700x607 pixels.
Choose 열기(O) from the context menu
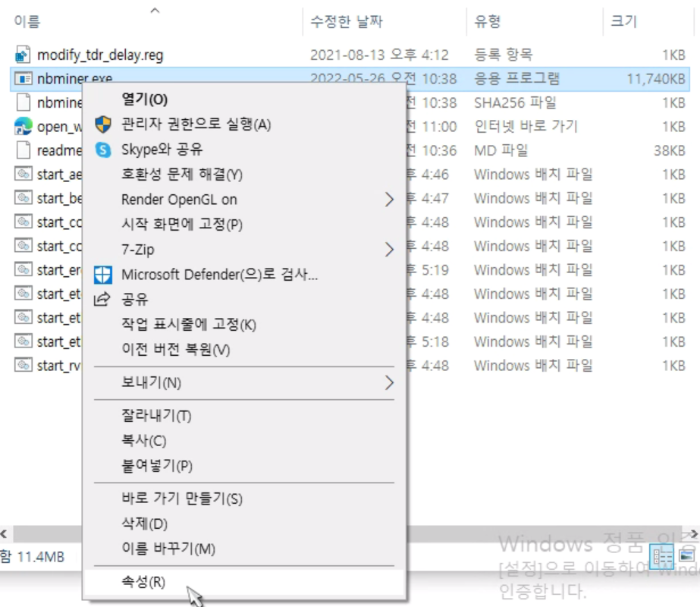click(145, 99)
